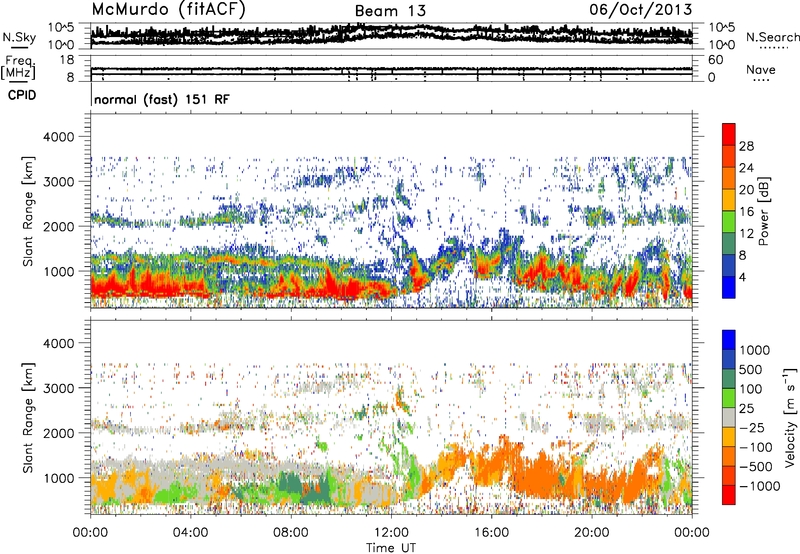Click the '10^5' label left of noise panel
The width and height of the screenshot is (800, 554).
(61, 27)
